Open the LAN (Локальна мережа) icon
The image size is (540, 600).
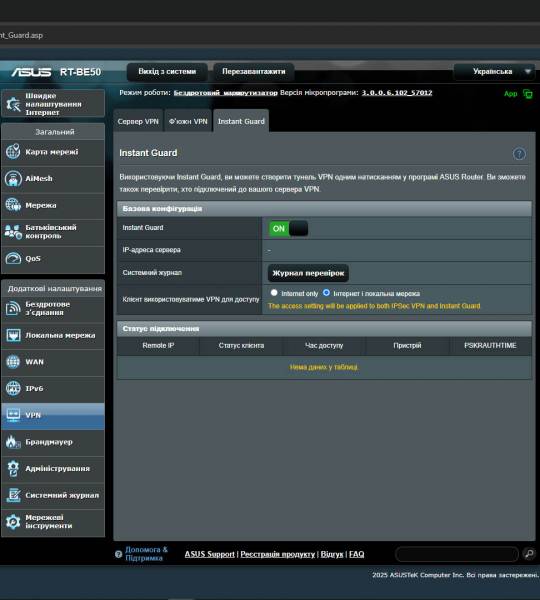click(x=13, y=335)
